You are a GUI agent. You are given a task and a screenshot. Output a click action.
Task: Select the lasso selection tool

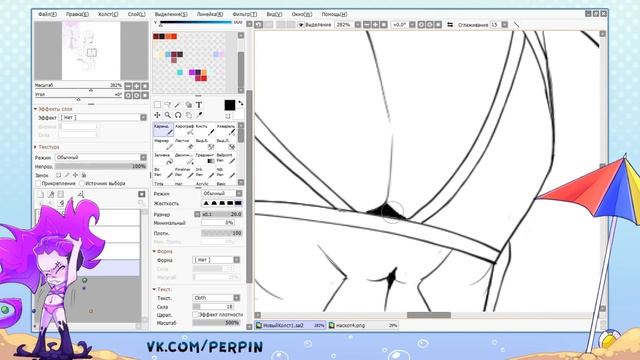pos(167,105)
